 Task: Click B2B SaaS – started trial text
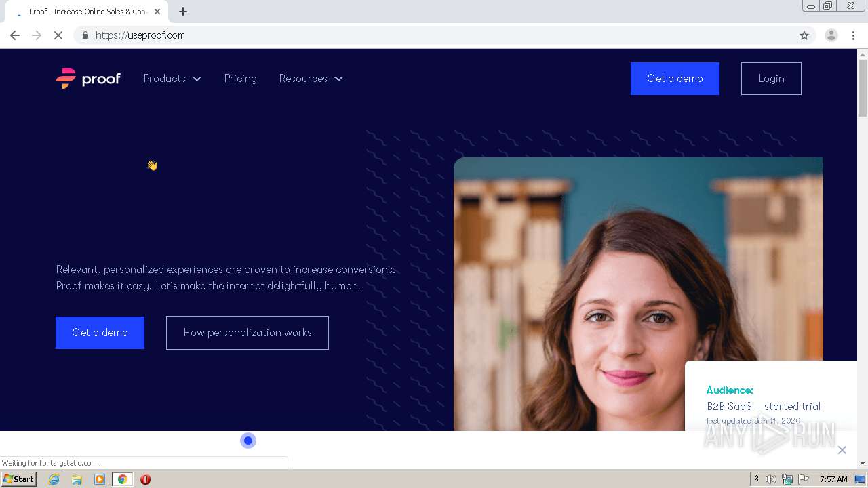click(x=764, y=407)
